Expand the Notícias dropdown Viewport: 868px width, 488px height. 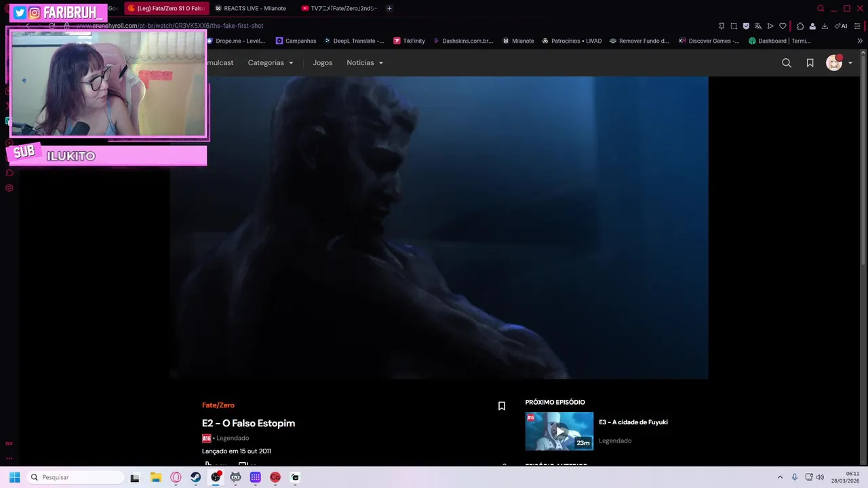click(365, 62)
